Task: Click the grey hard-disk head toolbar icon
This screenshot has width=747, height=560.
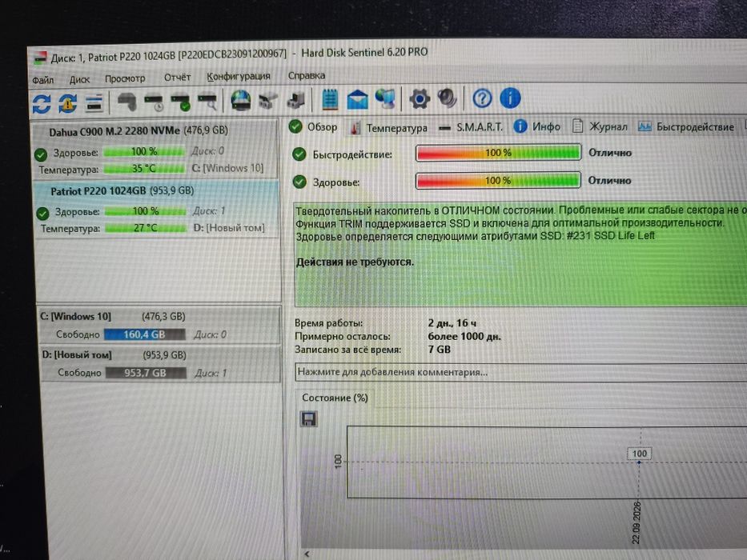Action: 127,102
